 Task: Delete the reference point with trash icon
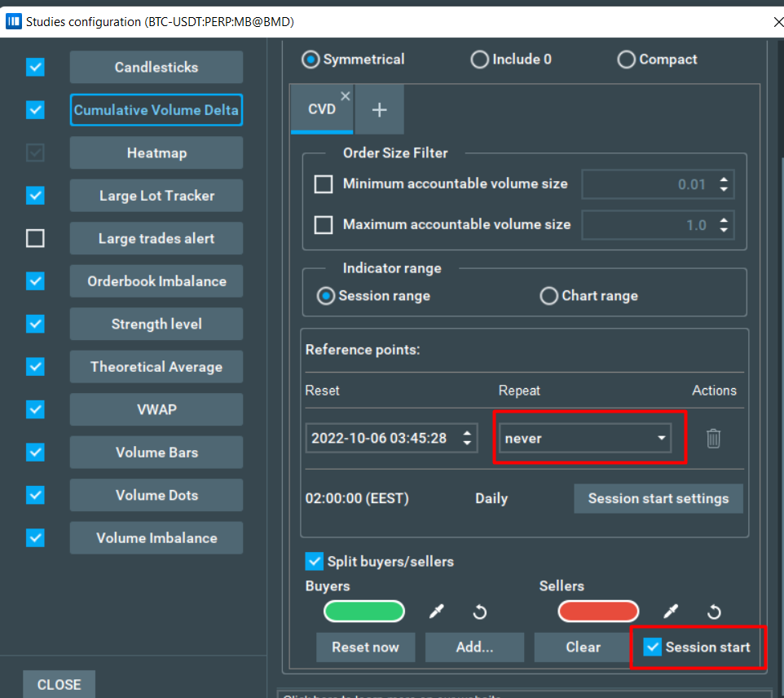tap(713, 438)
